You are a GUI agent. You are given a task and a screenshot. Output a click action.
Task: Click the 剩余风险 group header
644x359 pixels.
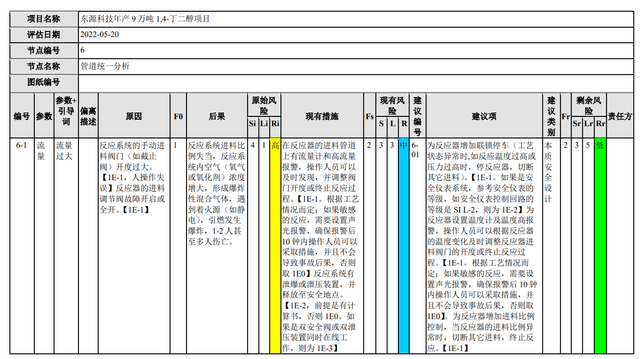[x=589, y=105]
